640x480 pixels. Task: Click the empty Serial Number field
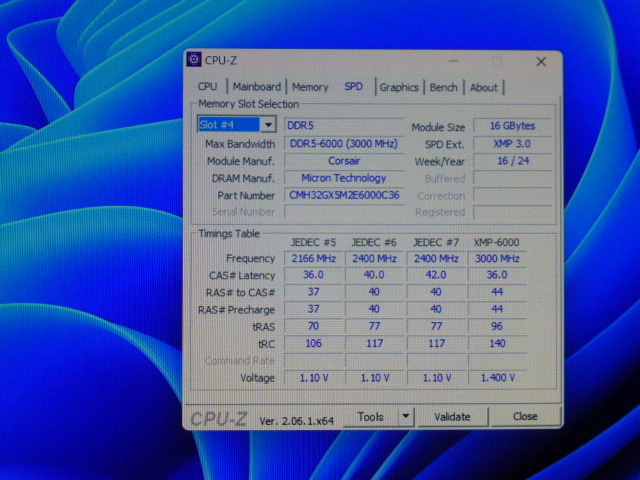pos(344,212)
